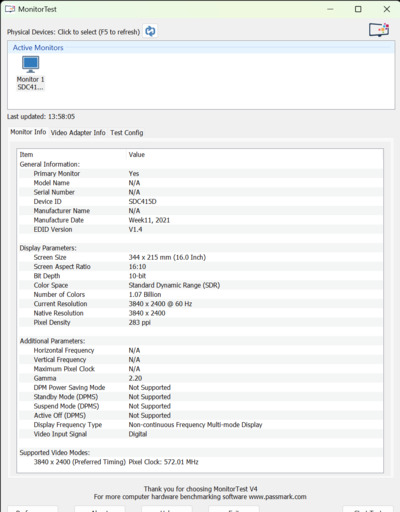This screenshot has height=512, width=400.
Task: Select the Manufacturer Name row
Action: coord(200,211)
